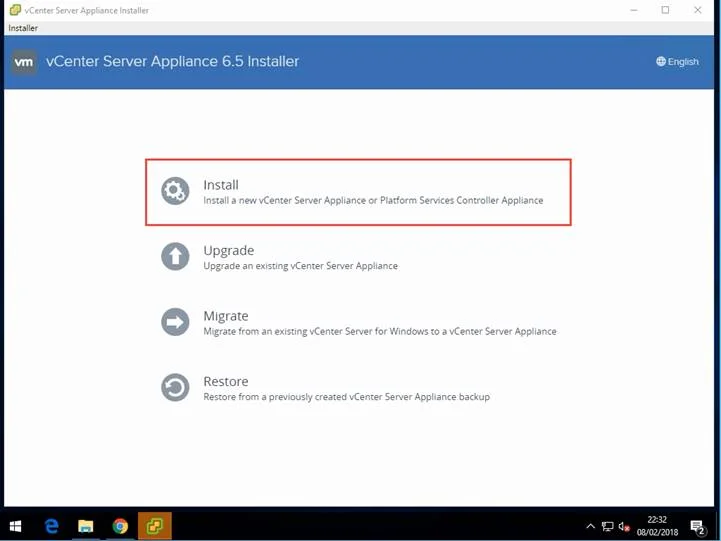Open the English language selector
The height and width of the screenshot is (541, 721).
[x=677, y=61]
